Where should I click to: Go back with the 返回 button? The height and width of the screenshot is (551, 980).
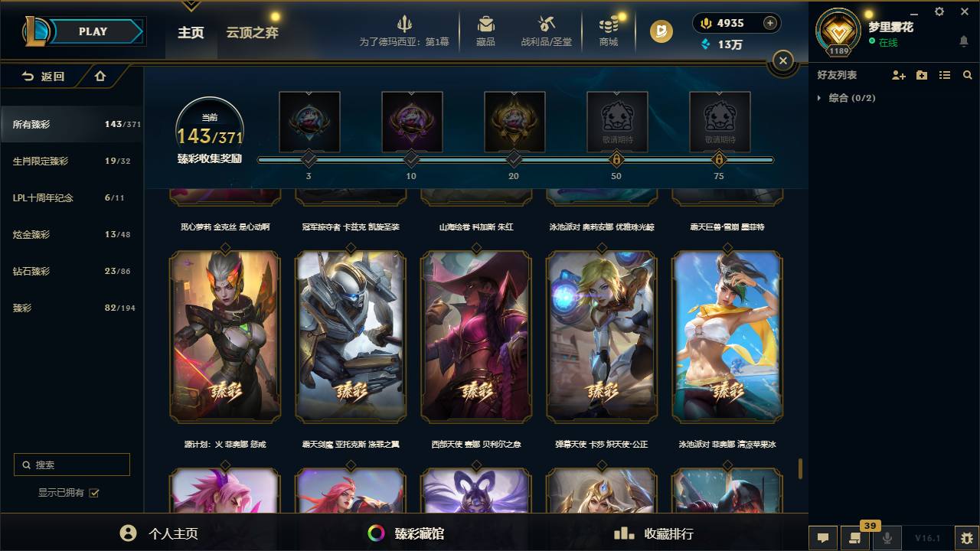[44, 76]
